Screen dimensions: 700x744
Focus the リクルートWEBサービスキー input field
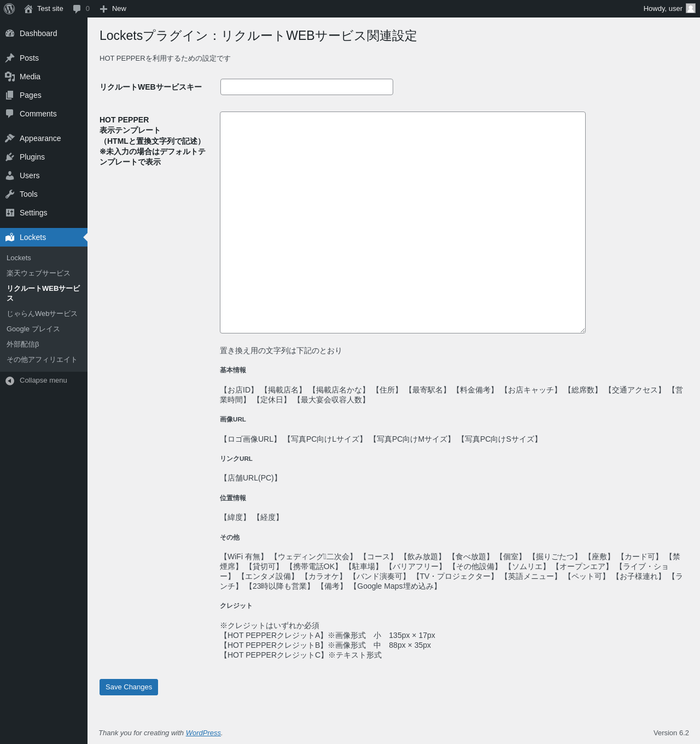point(306,87)
